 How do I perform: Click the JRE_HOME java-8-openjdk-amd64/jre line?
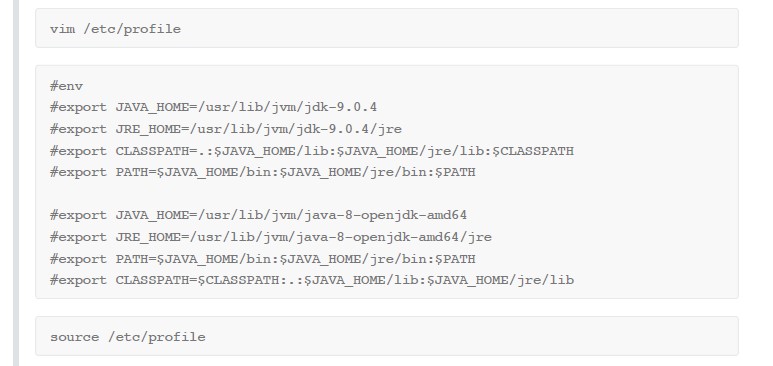(x=271, y=237)
